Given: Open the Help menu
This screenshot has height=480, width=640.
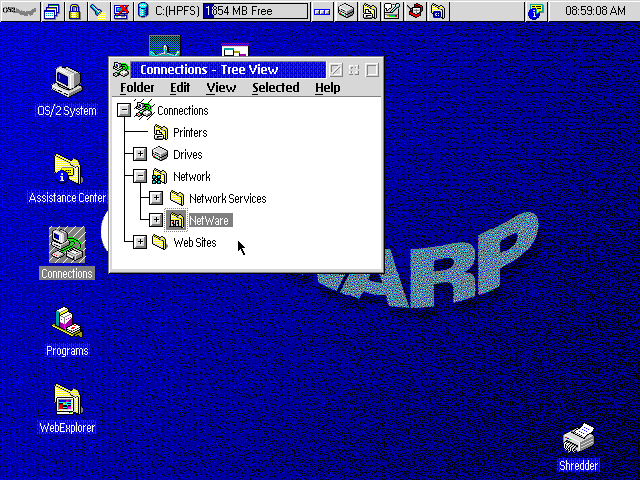Looking at the screenshot, I should 327,88.
